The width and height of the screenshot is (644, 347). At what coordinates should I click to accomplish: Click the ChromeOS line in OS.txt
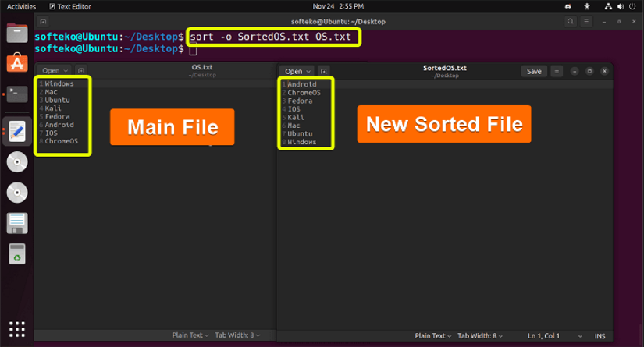point(61,141)
